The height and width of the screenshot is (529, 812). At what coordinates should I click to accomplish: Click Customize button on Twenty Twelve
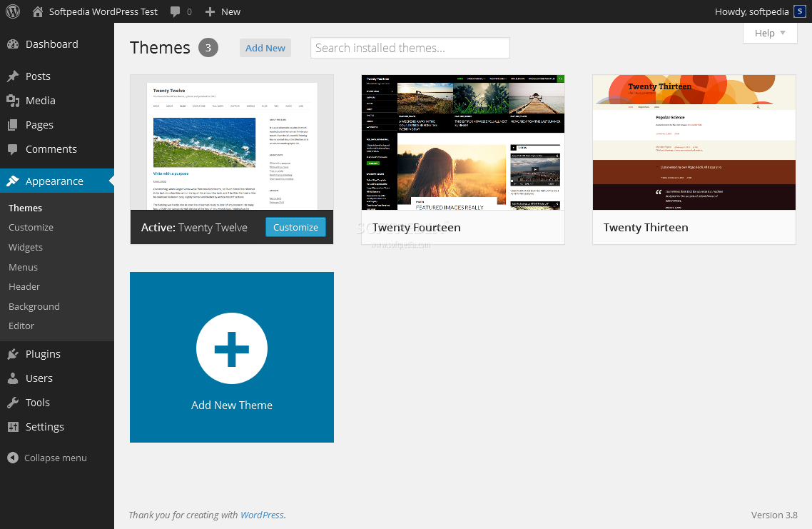(295, 227)
